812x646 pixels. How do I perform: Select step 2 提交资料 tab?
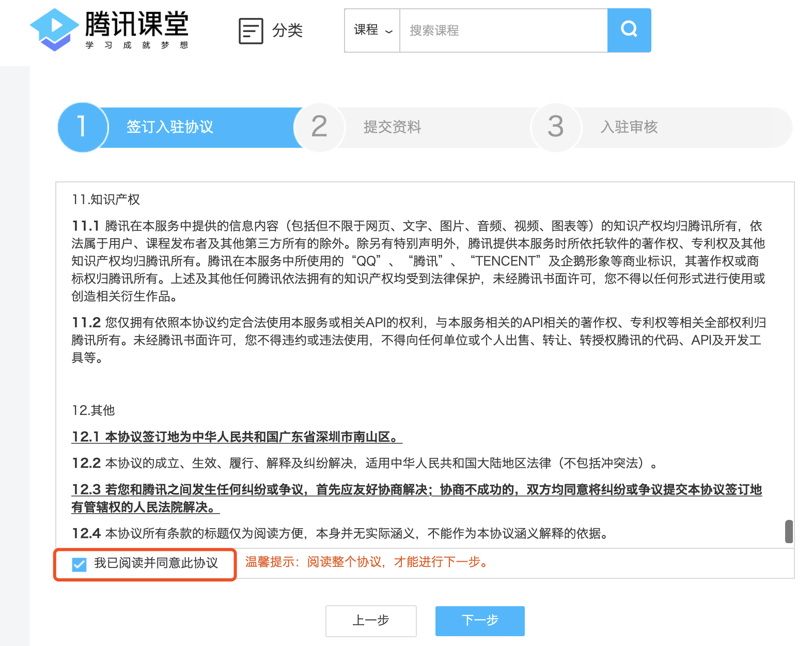click(x=417, y=127)
